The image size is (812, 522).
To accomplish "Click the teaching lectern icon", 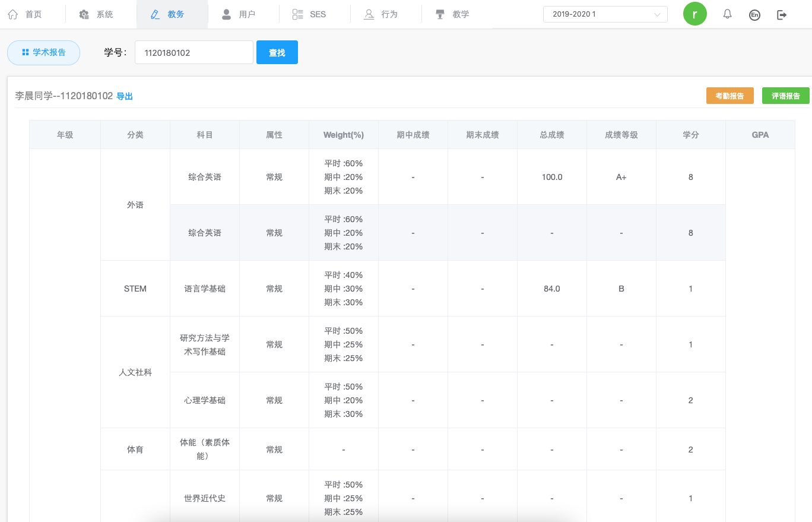I will [440, 14].
